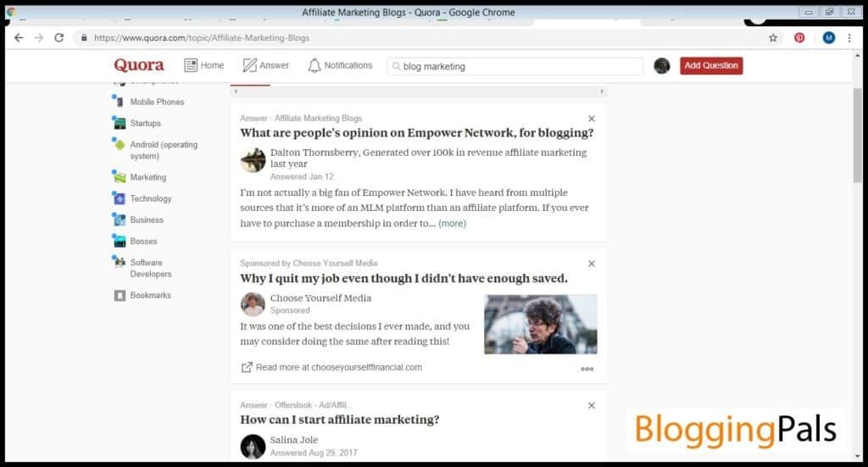The width and height of the screenshot is (868, 467).
Task: Select the Technology topic in sidebar
Action: click(x=151, y=198)
